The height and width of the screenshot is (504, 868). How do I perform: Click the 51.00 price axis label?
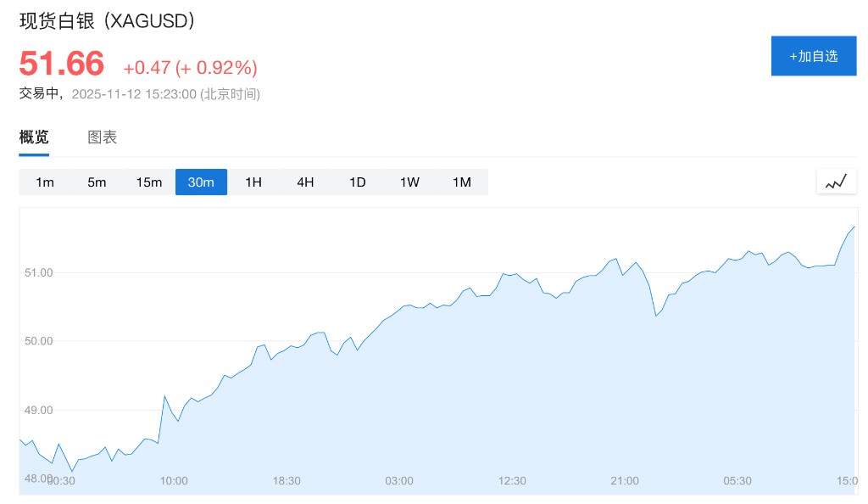38,272
